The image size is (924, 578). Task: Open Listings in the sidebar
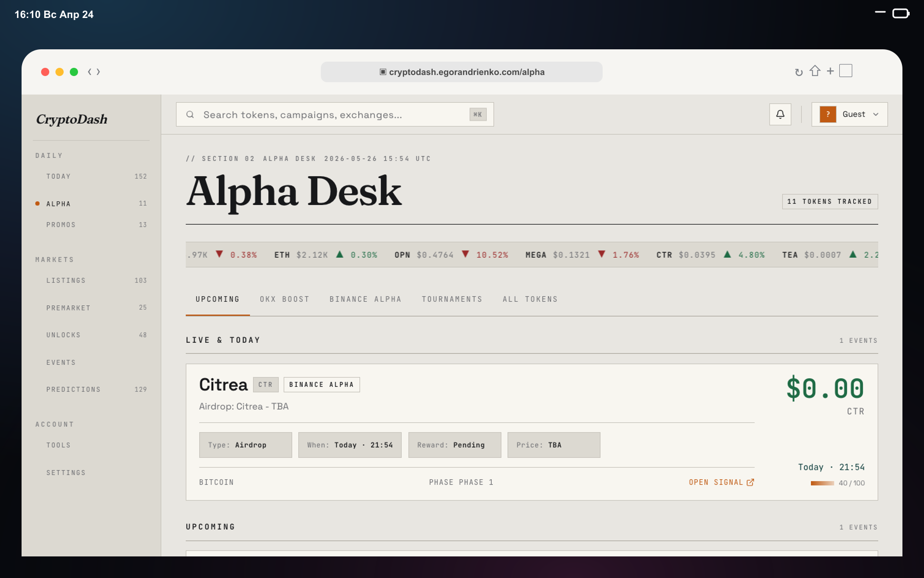(91, 281)
